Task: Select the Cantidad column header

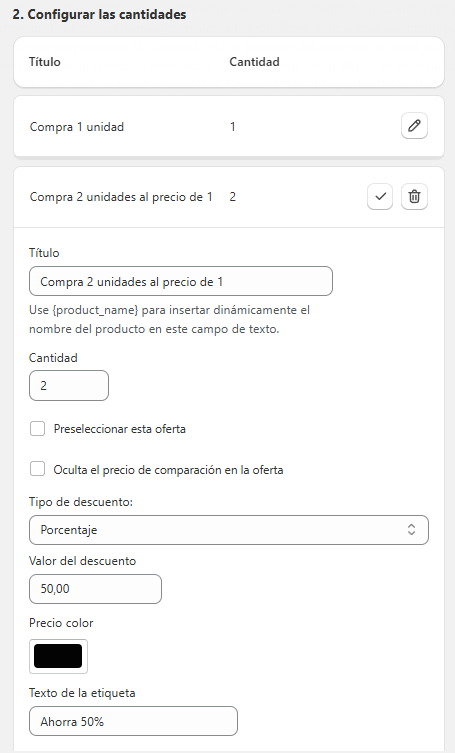Action: coord(254,61)
